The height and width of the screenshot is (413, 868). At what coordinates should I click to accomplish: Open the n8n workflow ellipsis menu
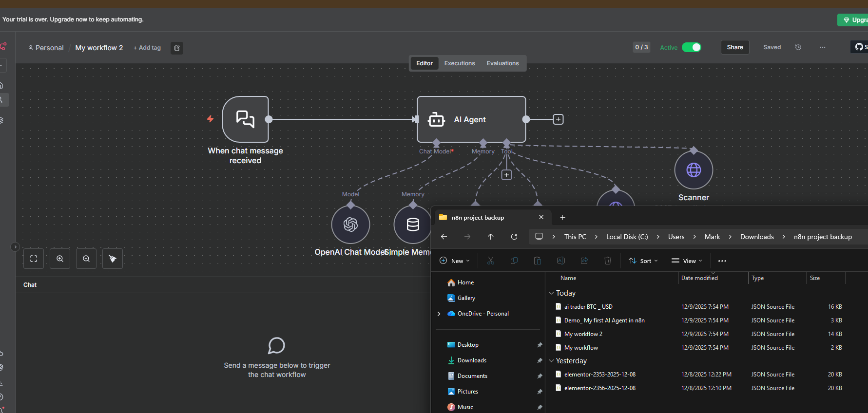pos(823,47)
